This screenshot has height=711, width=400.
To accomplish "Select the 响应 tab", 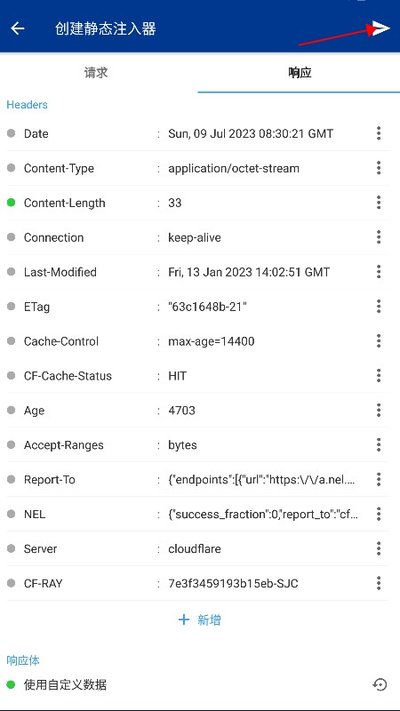I will pos(299,73).
